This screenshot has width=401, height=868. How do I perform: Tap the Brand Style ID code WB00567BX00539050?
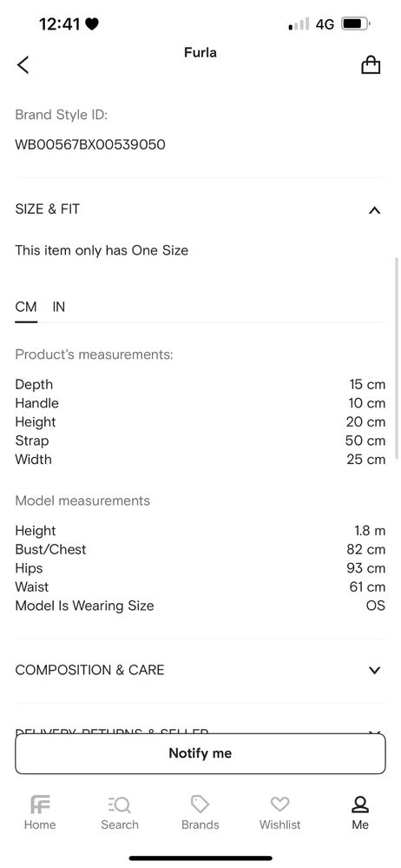click(90, 145)
